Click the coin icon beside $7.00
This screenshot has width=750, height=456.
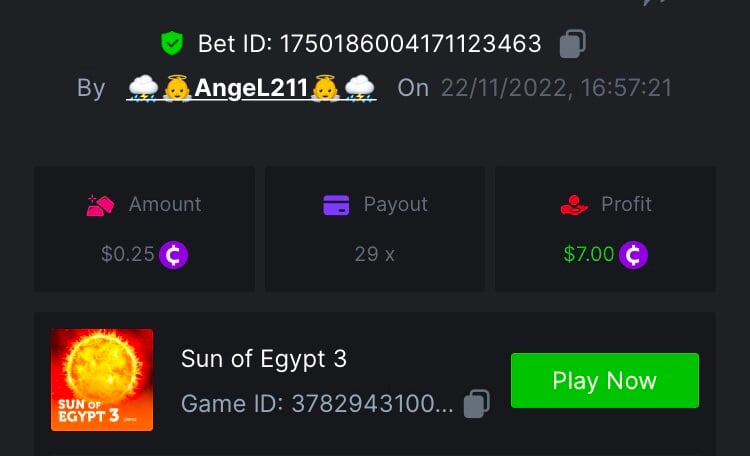coord(633,255)
